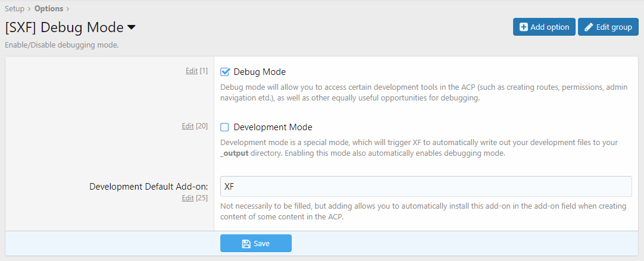Screen dimensions: 644x261
Task: Click the floppy disk icon on Save
Action: (246, 244)
